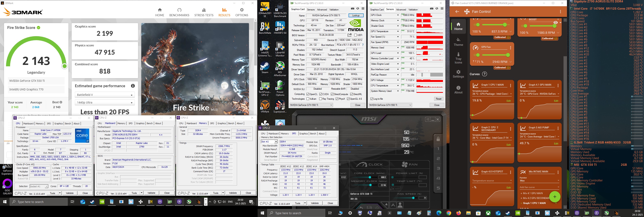This screenshot has width=644, height=217.
Task: Open About page in Fan Control sidebar
Action: [458, 90]
